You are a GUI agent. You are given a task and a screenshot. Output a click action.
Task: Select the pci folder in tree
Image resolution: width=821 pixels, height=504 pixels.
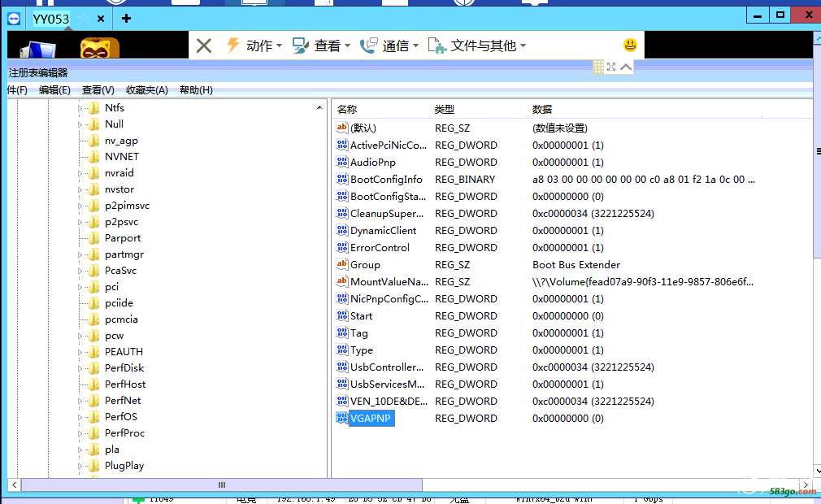[x=111, y=287]
